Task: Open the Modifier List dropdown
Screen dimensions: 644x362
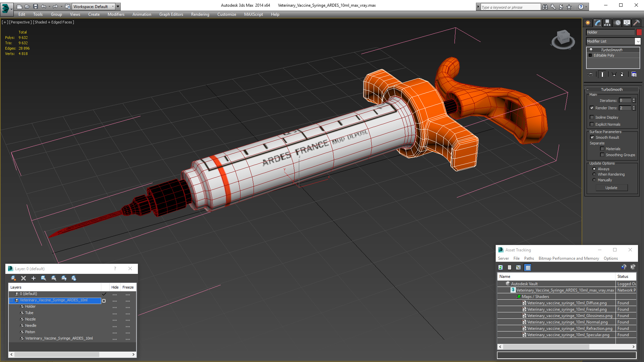Action: pos(638,41)
